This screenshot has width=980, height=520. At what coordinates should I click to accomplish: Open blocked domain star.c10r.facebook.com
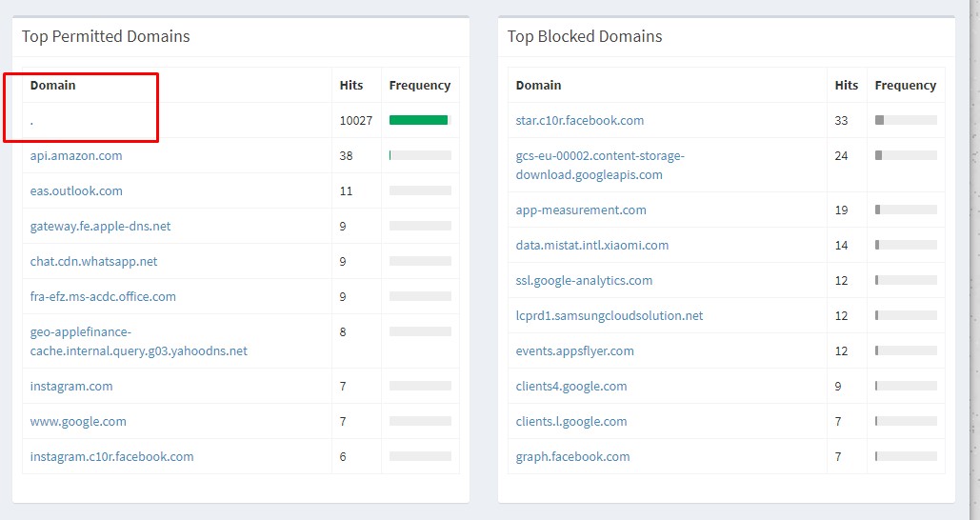click(x=579, y=121)
